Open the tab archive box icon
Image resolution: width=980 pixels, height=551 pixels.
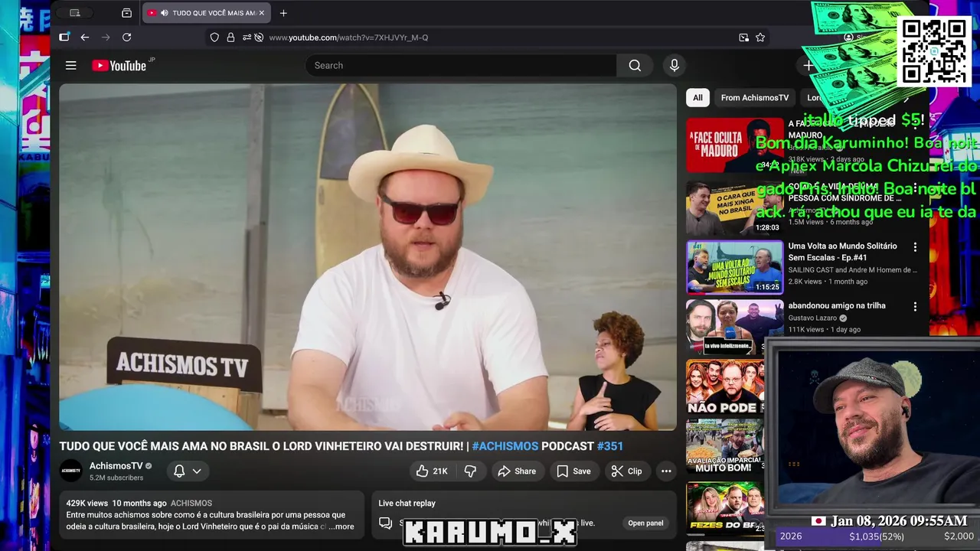tap(126, 13)
